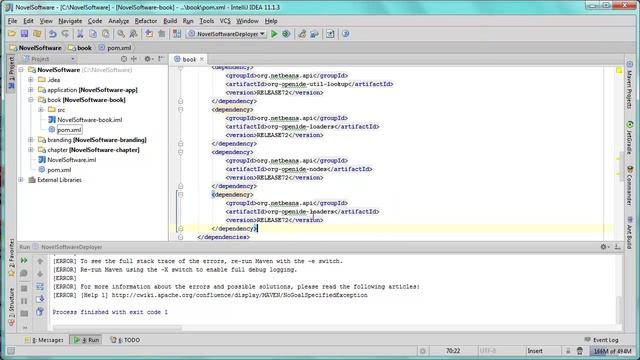Open the Build menu
This screenshot has height=360, width=640.
(170, 21)
